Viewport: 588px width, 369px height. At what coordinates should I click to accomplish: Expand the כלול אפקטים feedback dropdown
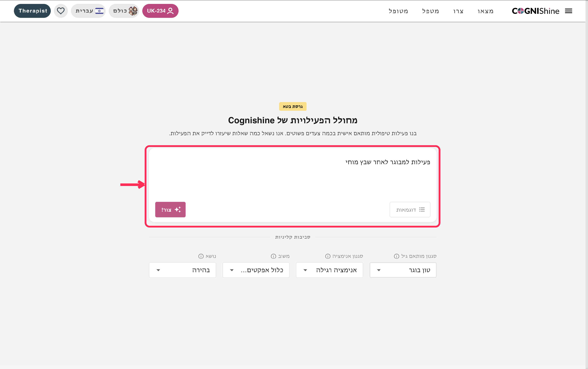click(x=256, y=270)
